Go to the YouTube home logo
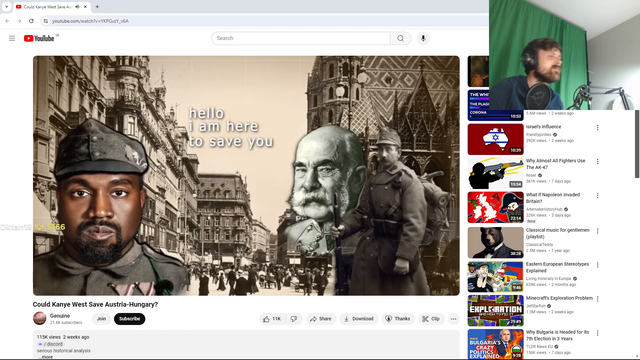Image resolution: width=640 pixels, height=360 pixels. click(x=39, y=38)
